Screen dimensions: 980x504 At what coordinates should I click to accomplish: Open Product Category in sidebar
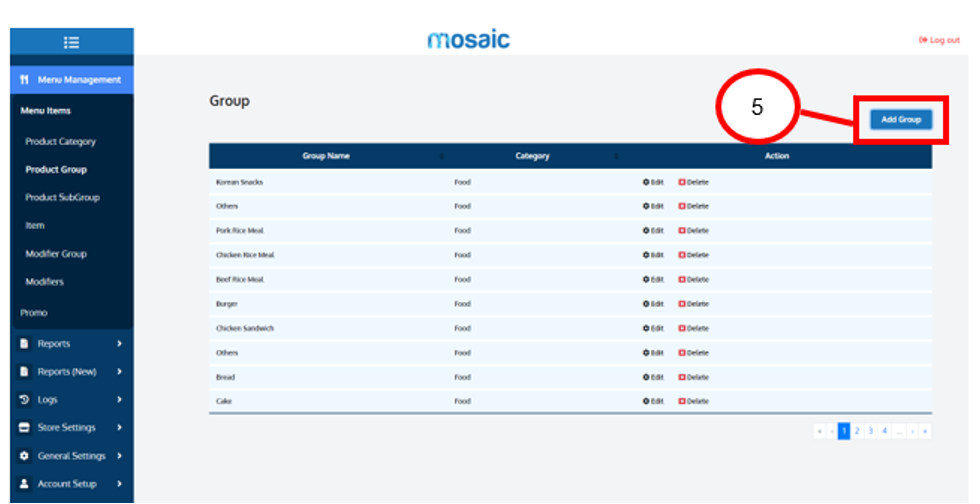pos(60,142)
